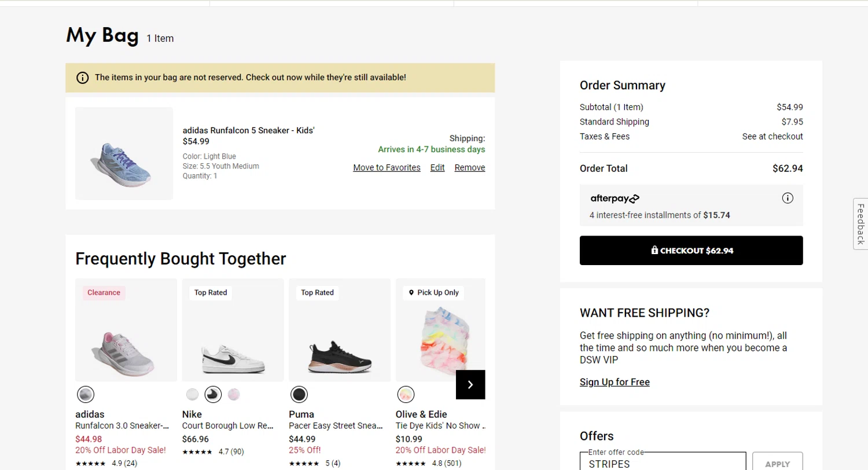Viewport: 868px width, 470px height.
Task: Click the Afterpay logo
Action: pyautogui.click(x=615, y=199)
